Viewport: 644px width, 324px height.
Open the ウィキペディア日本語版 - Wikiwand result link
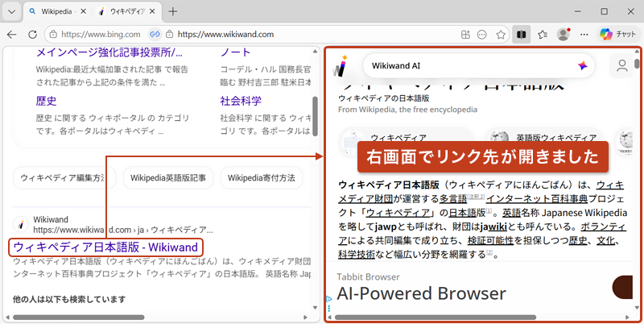point(105,247)
